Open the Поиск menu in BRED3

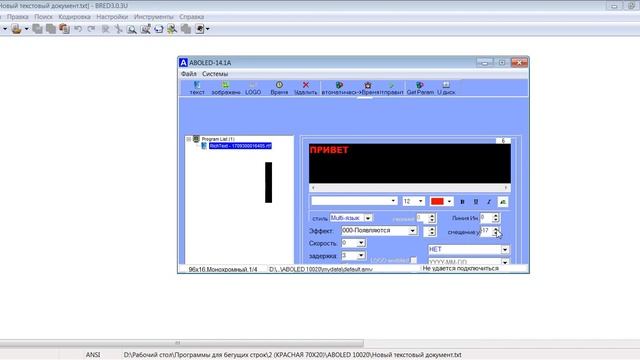(43, 17)
